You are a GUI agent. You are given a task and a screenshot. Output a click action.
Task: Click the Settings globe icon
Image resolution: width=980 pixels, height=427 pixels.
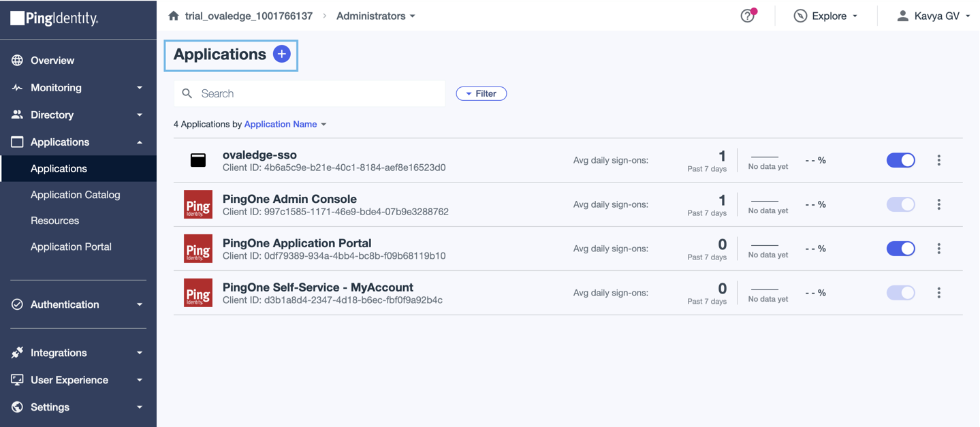[17, 407]
